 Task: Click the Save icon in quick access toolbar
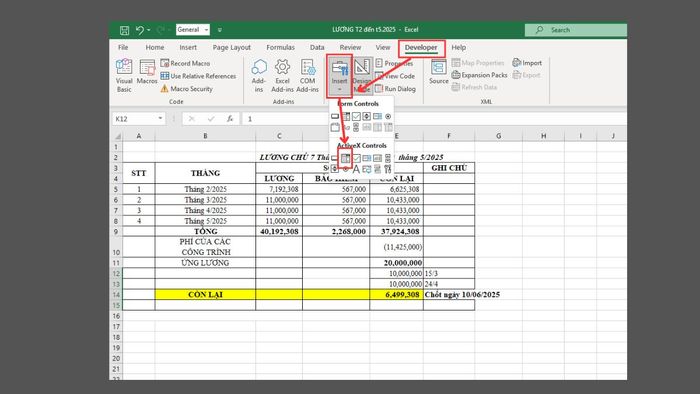point(125,30)
